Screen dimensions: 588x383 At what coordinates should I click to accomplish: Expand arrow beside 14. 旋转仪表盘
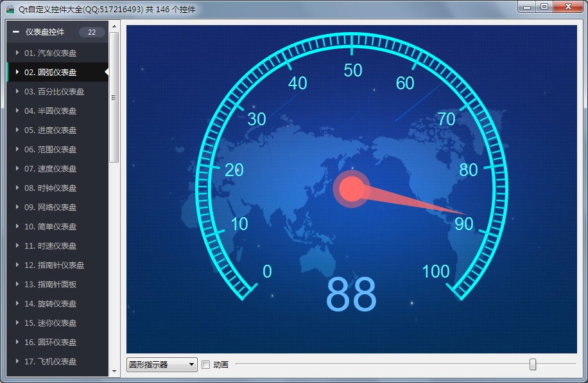point(17,303)
